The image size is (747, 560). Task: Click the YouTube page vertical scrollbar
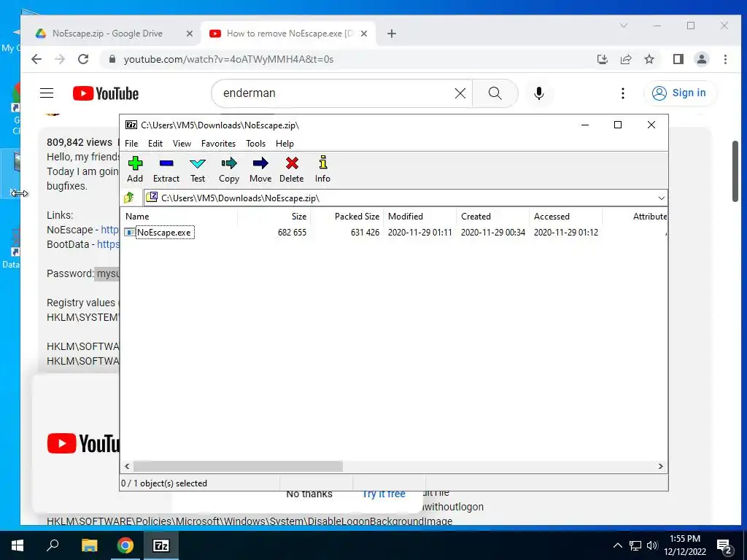pos(735,171)
